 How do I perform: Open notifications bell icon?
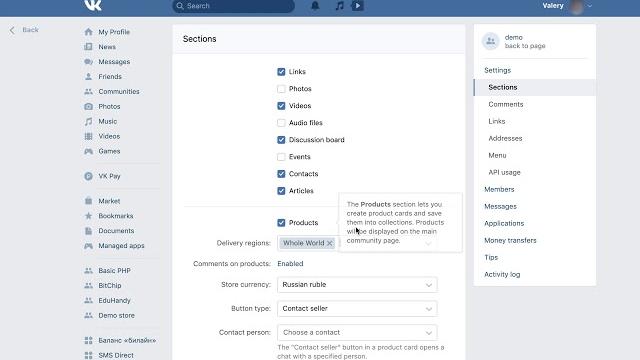[315, 6]
